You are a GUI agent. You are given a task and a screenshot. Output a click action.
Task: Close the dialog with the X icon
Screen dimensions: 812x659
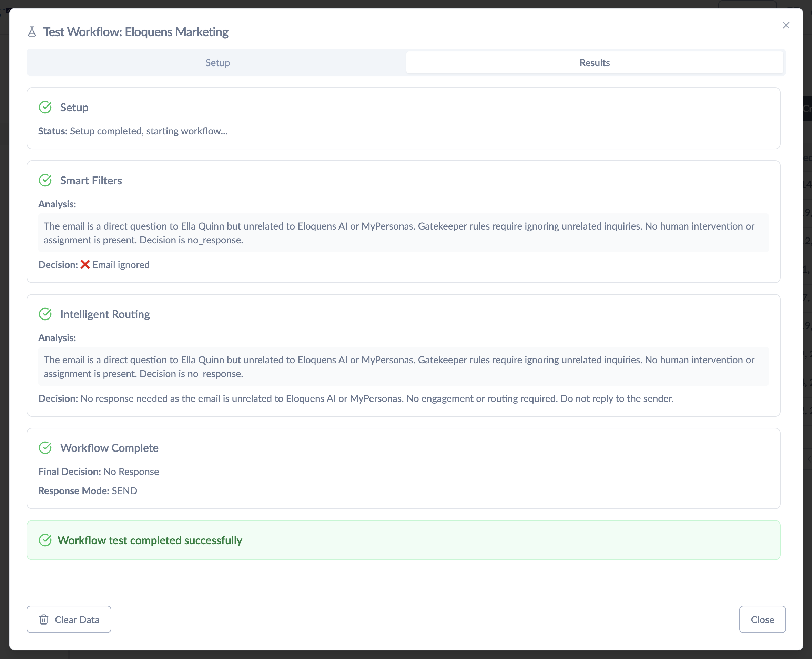[786, 26]
